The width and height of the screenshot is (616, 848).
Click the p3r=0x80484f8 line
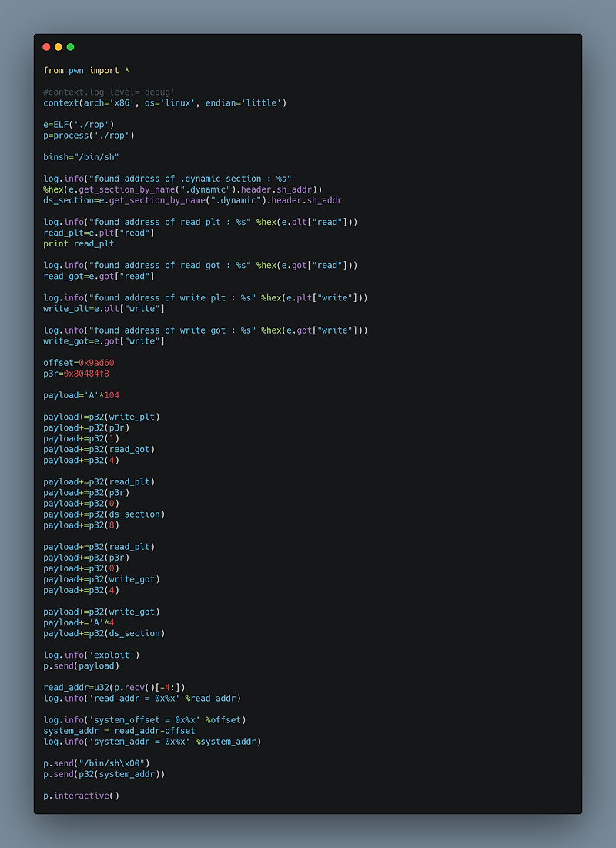point(76,373)
